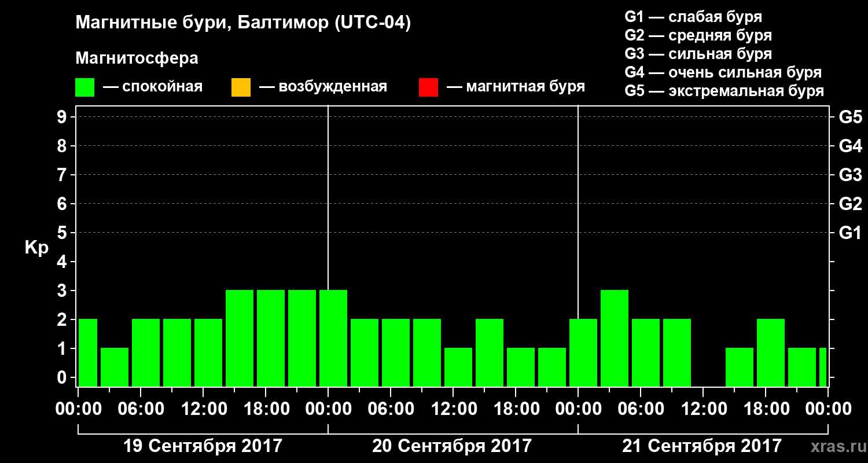
Task: Click the '21 Сентября 2017' date label
Action: pyautogui.click(x=702, y=446)
